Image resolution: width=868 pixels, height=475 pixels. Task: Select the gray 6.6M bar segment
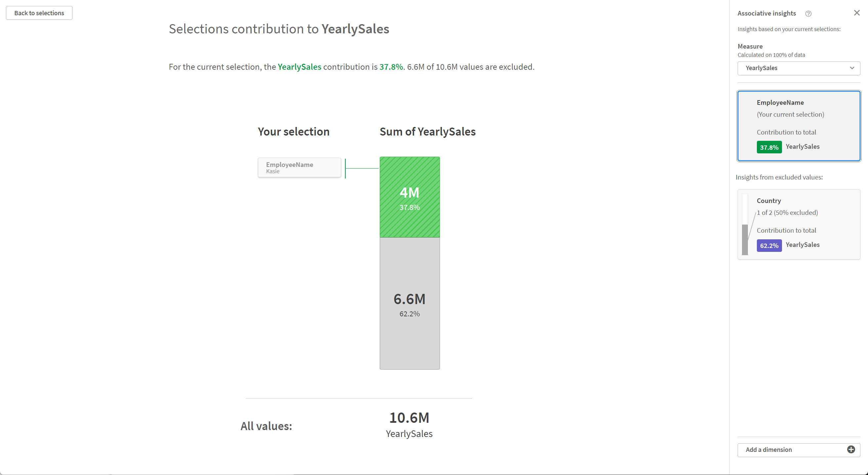point(410,303)
